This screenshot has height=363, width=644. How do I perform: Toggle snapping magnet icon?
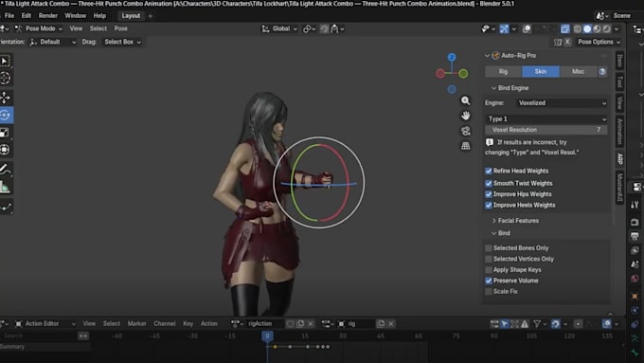(x=325, y=28)
